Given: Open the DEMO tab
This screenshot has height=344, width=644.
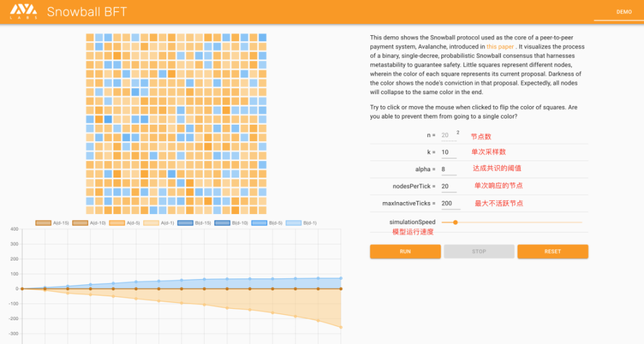Looking at the screenshot, I should pyautogui.click(x=623, y=12).
